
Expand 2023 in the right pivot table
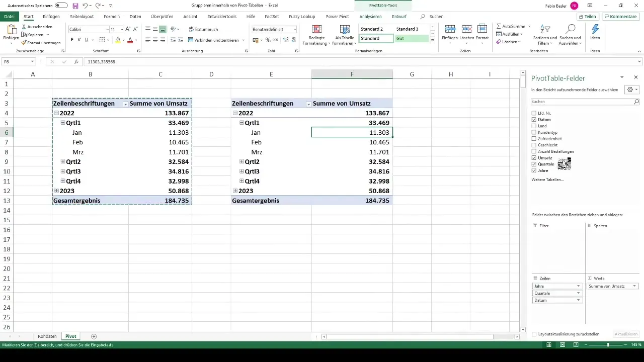click(x=235, y=191)
